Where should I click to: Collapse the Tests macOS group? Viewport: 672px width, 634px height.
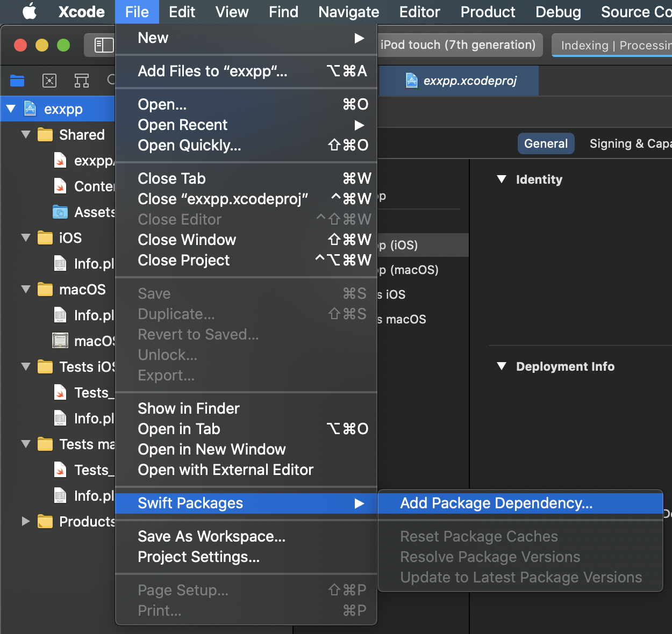pos(26,444)
